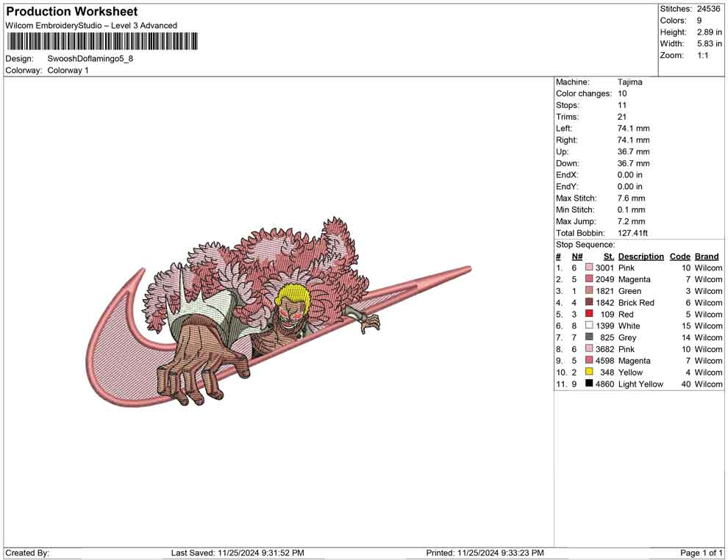Viewport: 728px width, 560px height.
Task: Select the 'Brick Red' description text
Action: (636, 303)
